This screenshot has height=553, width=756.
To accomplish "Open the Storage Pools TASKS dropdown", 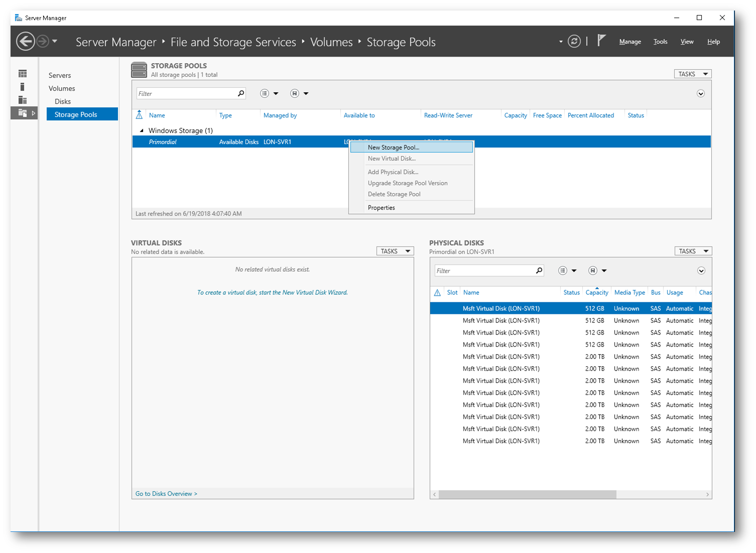I will 692,74.
